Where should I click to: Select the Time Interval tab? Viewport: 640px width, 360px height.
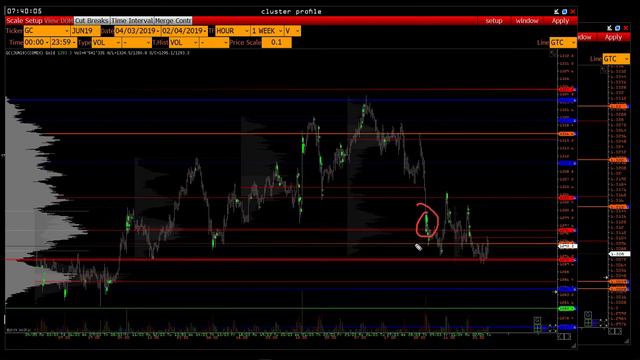[x=132, y=20]
